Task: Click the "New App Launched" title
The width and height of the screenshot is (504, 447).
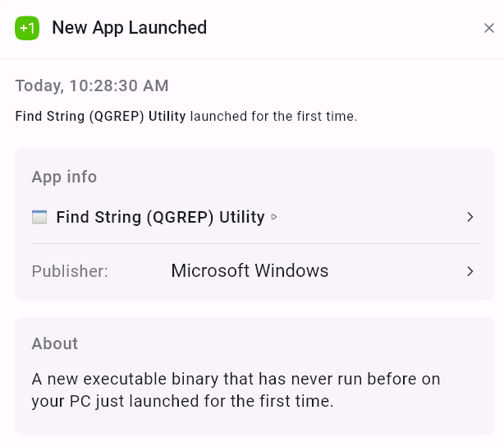Action: 129,28
